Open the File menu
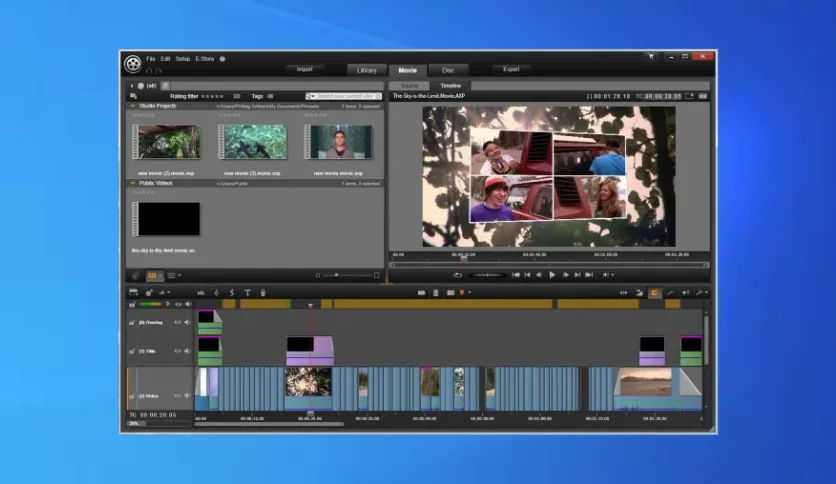Viewport: 836px width, 484px height. click(x=151, y=59)
